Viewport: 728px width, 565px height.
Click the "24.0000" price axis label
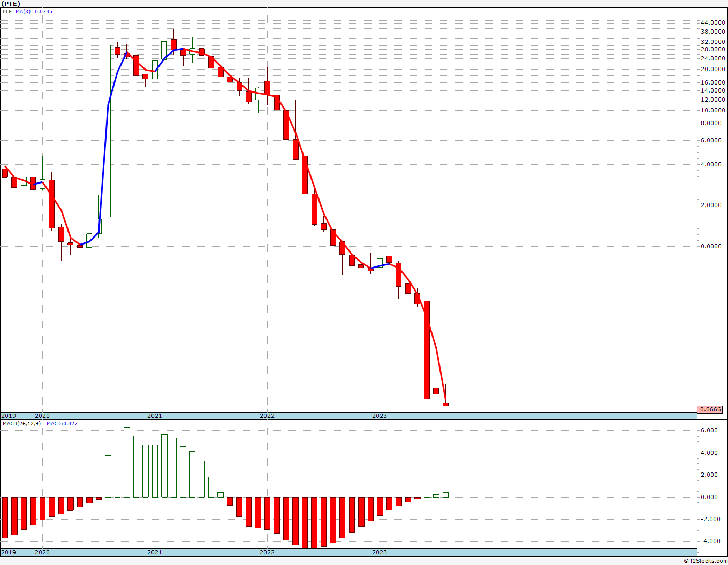pos(712,58)
